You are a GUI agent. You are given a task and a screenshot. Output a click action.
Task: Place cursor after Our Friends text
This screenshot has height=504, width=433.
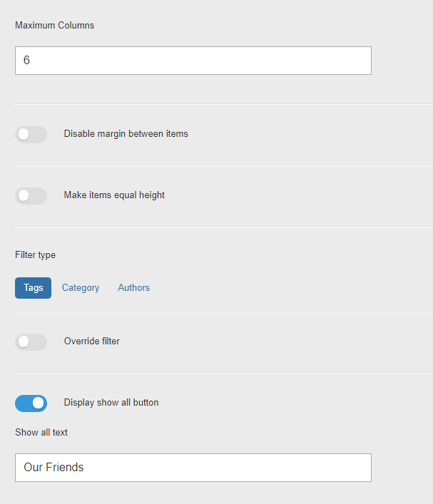(x=85, y=468)
